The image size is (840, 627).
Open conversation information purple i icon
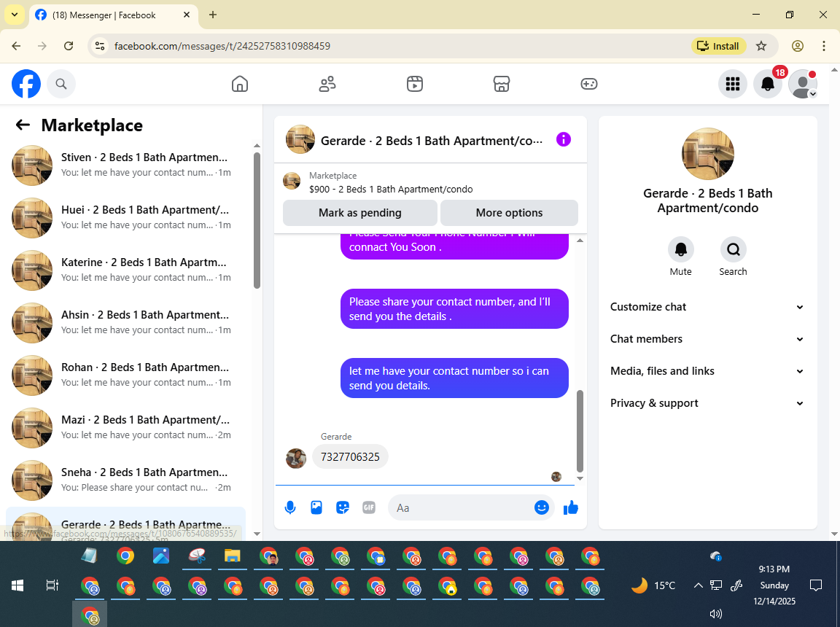coord(564,140)
